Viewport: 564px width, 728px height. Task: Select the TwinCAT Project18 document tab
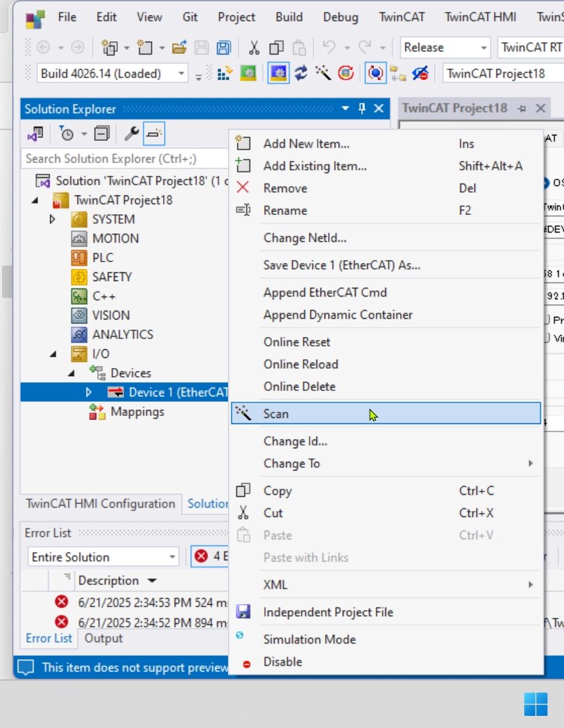pyautogui.click(x=454, y=108)
